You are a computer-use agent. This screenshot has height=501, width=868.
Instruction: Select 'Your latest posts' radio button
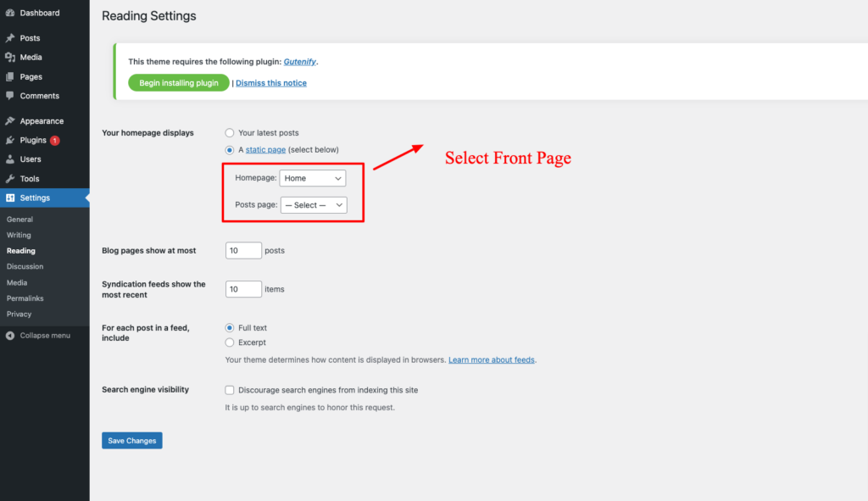[x=229, y=133]
